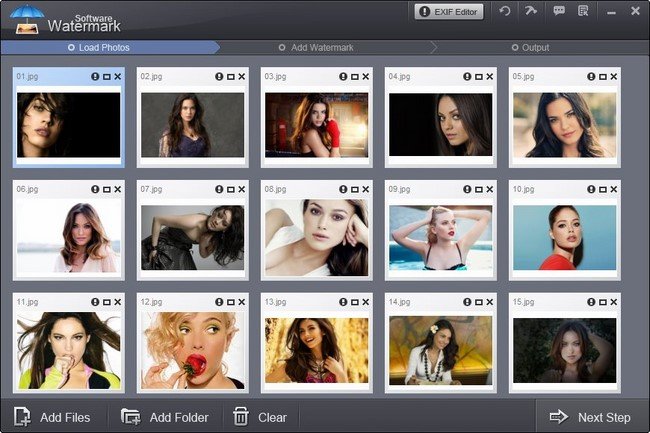Screen dimensions: 650x433
Task: Click the preview square icon on 03.jpg
Action: tap(355, 77)
